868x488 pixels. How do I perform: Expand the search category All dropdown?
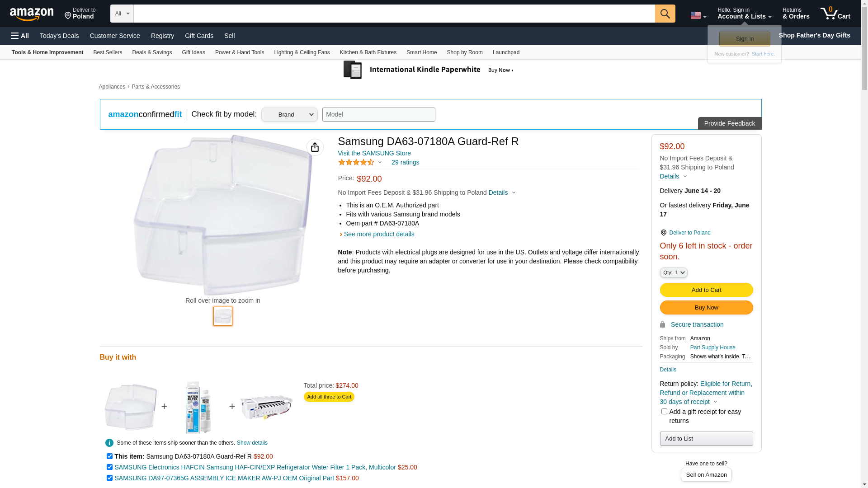(x=122, y=14)
